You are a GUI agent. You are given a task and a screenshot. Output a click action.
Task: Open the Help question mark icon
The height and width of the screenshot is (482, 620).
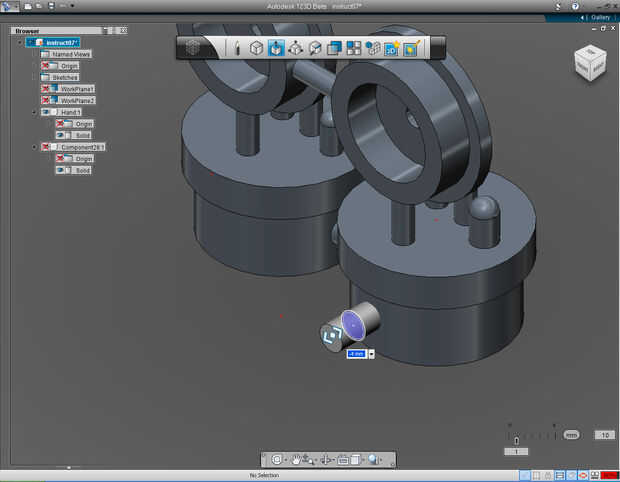(x=575, y=6)
